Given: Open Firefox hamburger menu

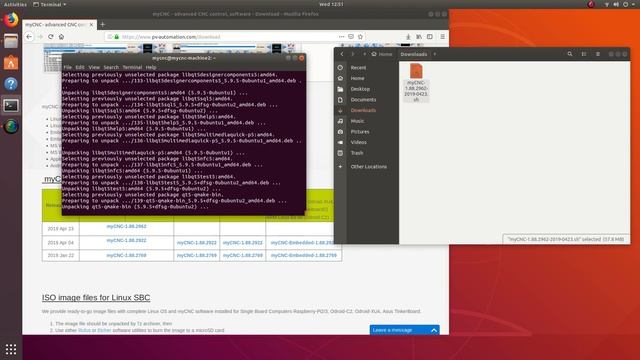Looking at the screenshot, I should coord(442,37).
